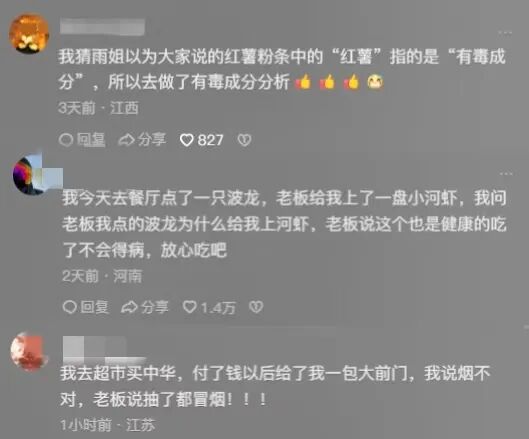Tap the reply bubble under the 河南 comment
529x439 pixels.
69,307
